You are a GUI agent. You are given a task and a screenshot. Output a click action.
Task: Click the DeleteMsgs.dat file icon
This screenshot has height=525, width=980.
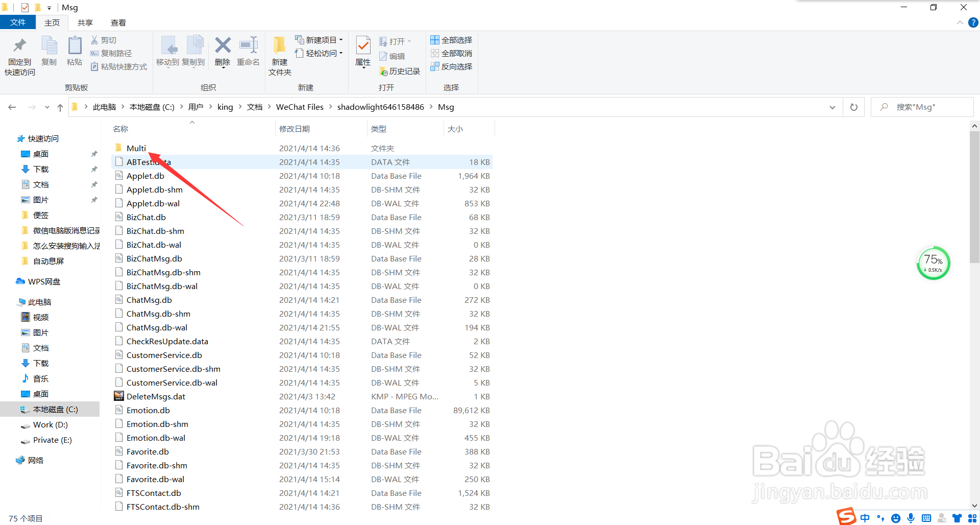point(118,396)
